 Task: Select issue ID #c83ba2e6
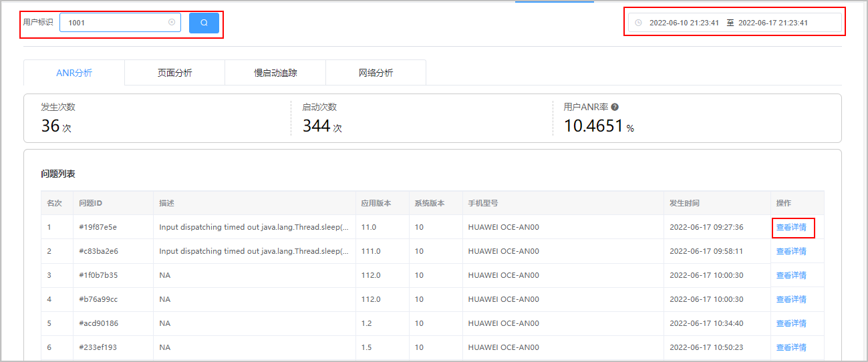(98, 251)
